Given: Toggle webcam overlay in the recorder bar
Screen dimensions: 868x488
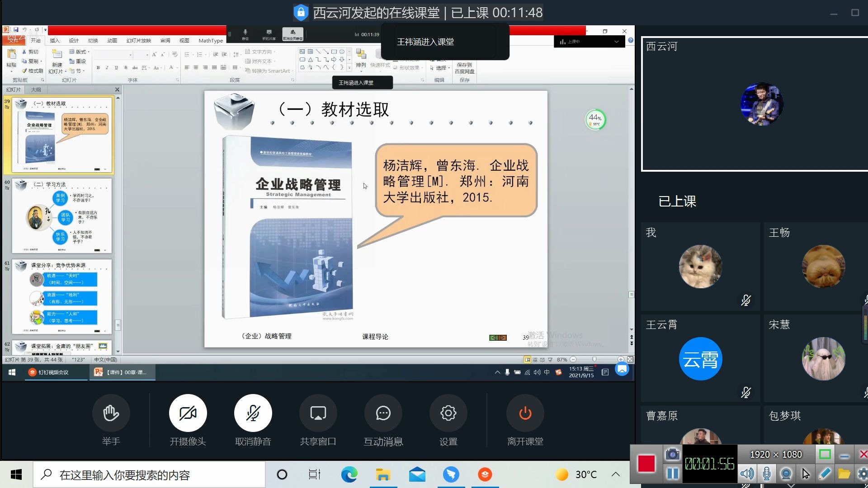Looking at the screenshot, I should pos(786,474).
